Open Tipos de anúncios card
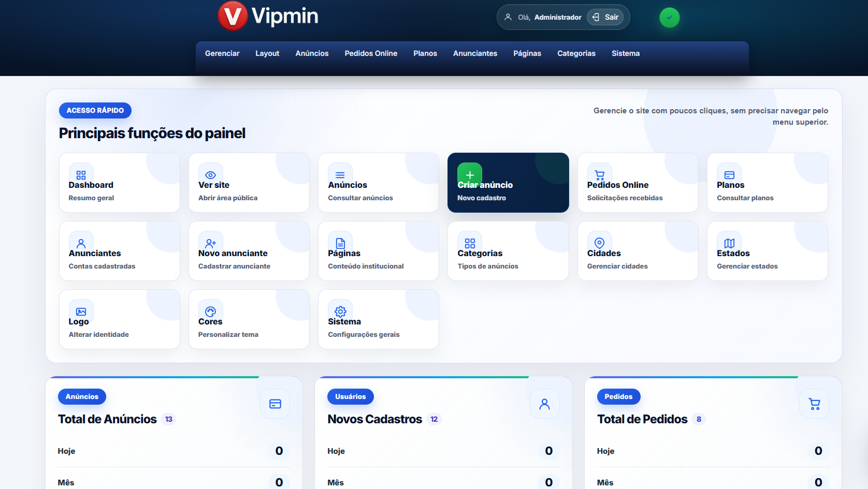 pos(508,251)
